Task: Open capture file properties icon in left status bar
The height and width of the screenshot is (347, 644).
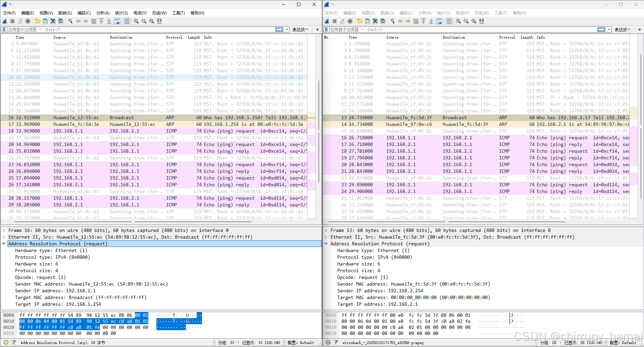Action: [14, 342]
